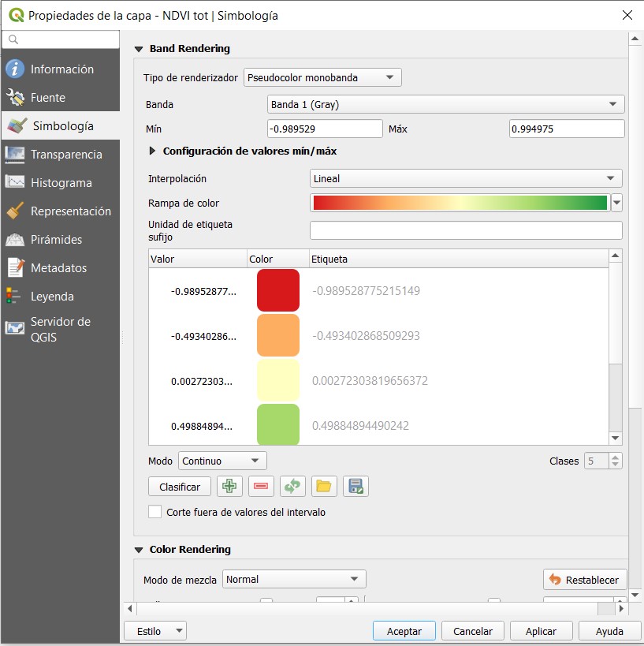
Task: Open the Banda 1 (Gray) dropdown
Action: pyautogui.click(x=445, y=104)
